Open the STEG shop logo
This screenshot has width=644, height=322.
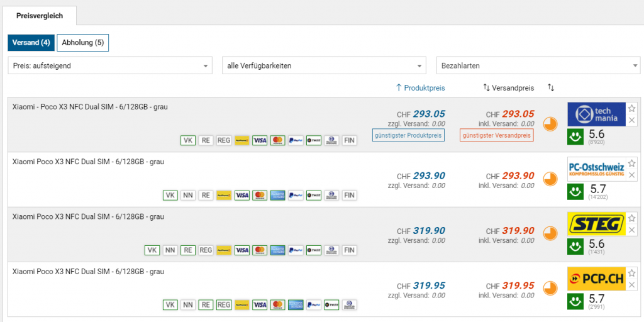click(596, 224)
